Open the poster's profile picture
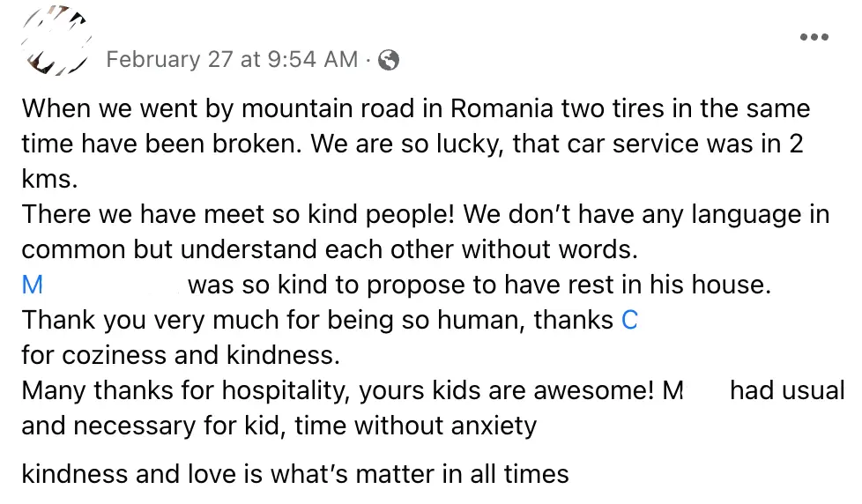Image resolution: width=862 pixels, height=504 pixels. point(56,40)
